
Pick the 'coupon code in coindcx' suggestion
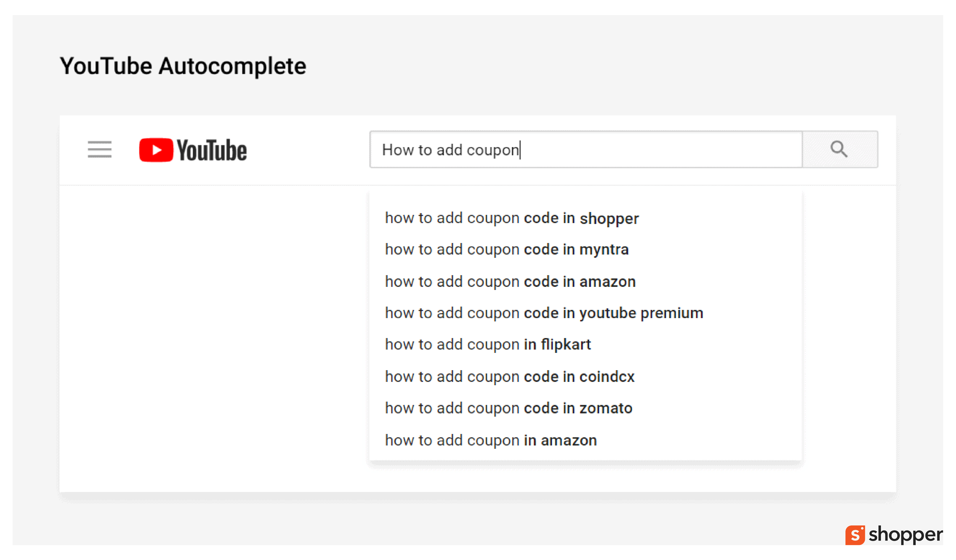[x=509, y=376]
